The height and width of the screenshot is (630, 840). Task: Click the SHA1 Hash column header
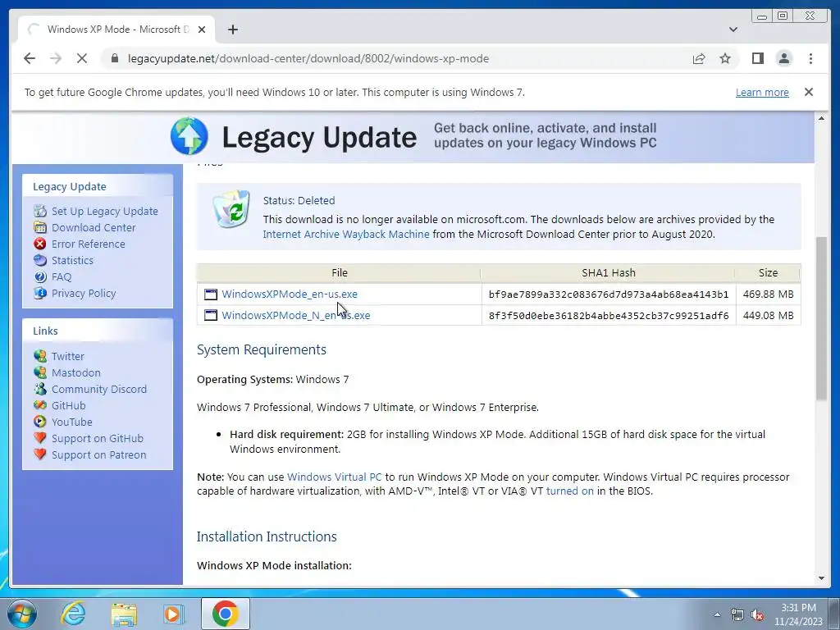pos(609,272)
